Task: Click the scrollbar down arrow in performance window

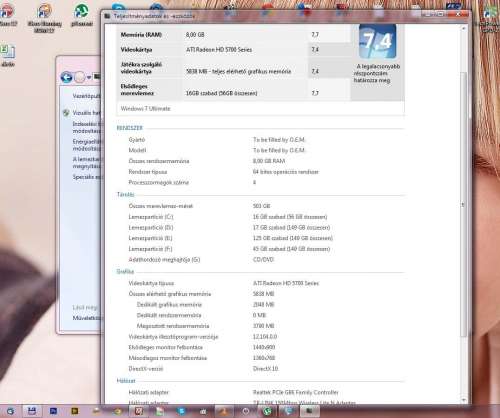Action: pos(463,400)
